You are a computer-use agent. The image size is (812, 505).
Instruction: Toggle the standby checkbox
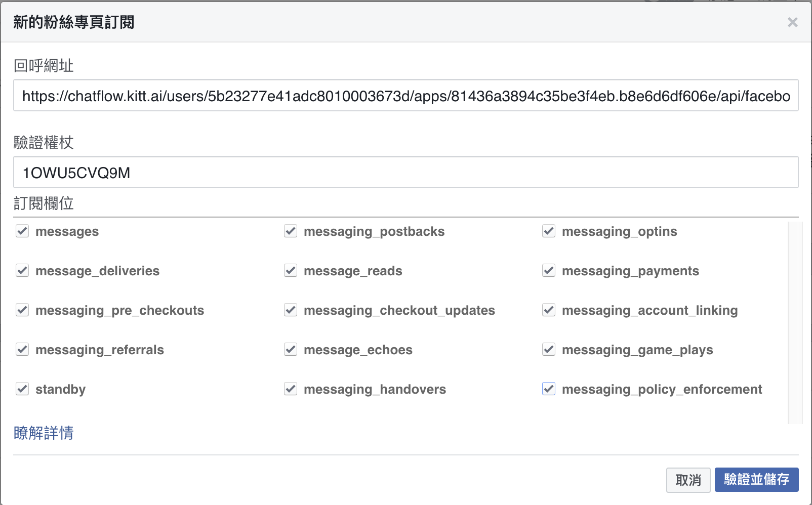(x=22, y=389)
